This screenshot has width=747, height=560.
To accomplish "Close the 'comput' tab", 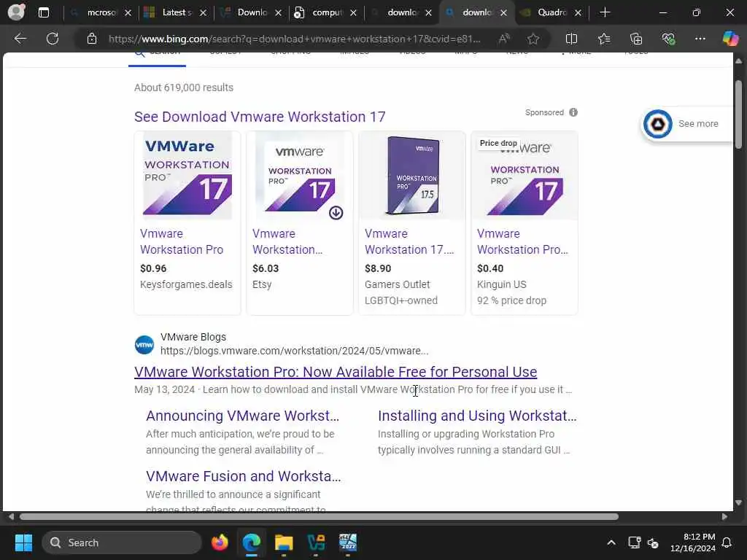I will point(354,13).
